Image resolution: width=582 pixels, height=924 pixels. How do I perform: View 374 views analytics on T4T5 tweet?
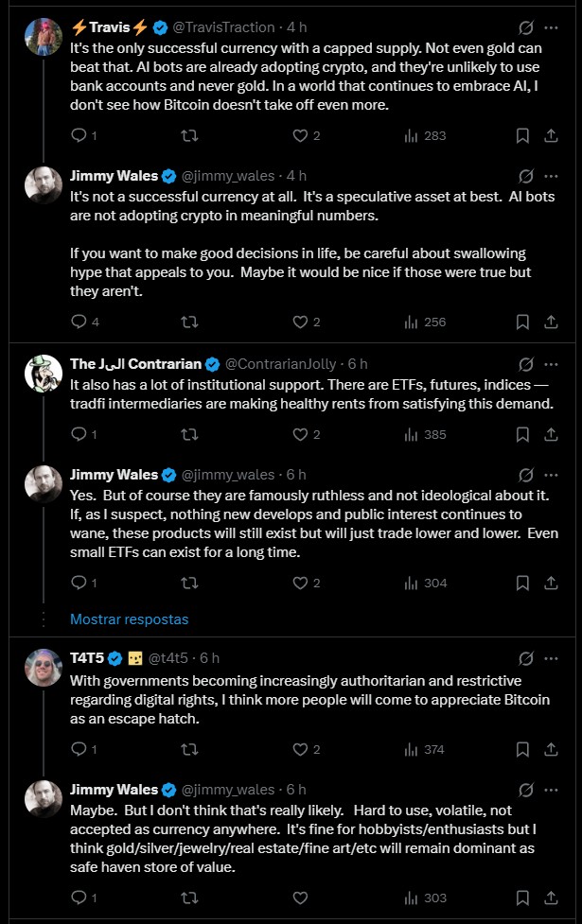(x=425, y=749)
